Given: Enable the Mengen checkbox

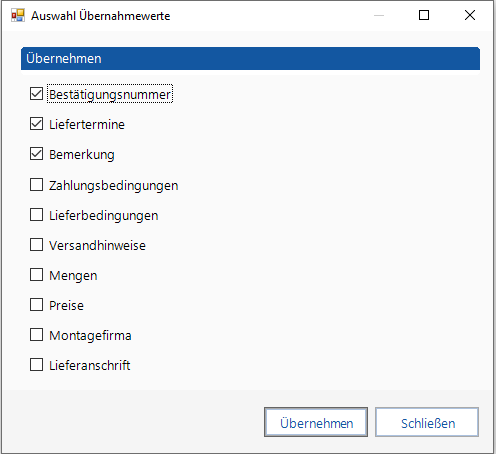Looking at the screenshot, I should point(36,275).
